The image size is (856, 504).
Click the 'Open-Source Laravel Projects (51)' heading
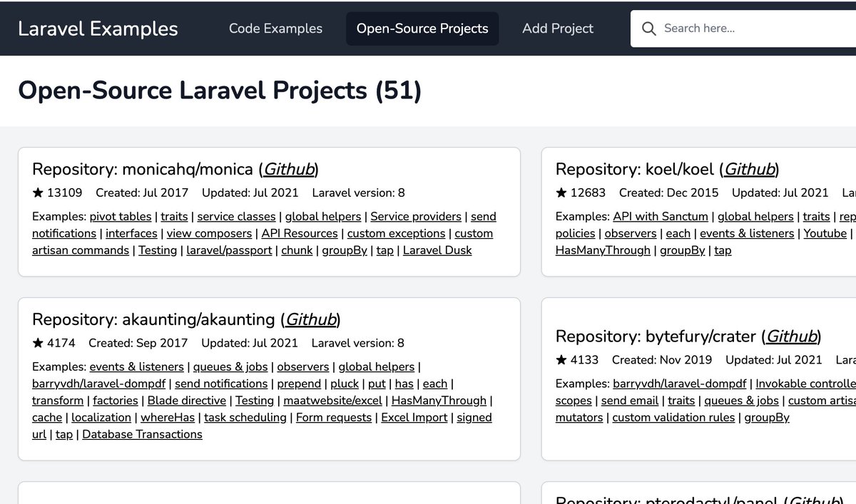(220, 91)
